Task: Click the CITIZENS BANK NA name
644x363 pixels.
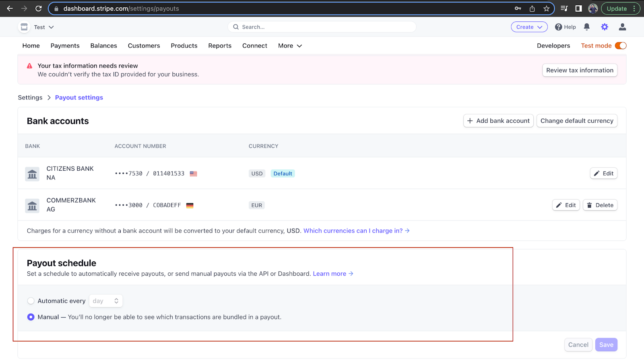Action: (x=70, y=173)
